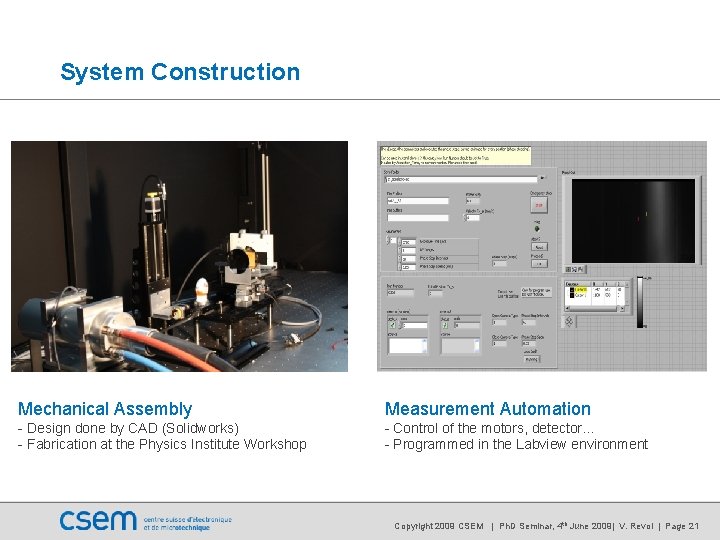Click the error in source text box
The height and width of the screenshot is (540, 720).
pos(407,346)
